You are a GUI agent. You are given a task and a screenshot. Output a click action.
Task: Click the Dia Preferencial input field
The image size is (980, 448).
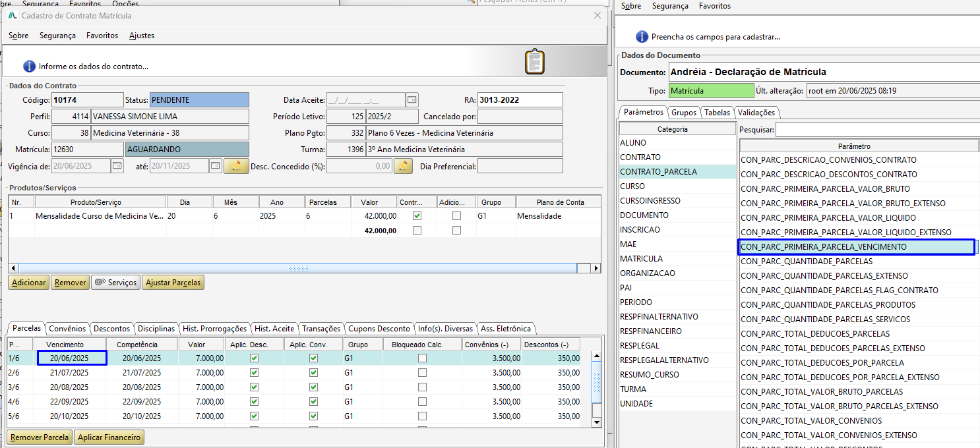(x=520, y=166)
